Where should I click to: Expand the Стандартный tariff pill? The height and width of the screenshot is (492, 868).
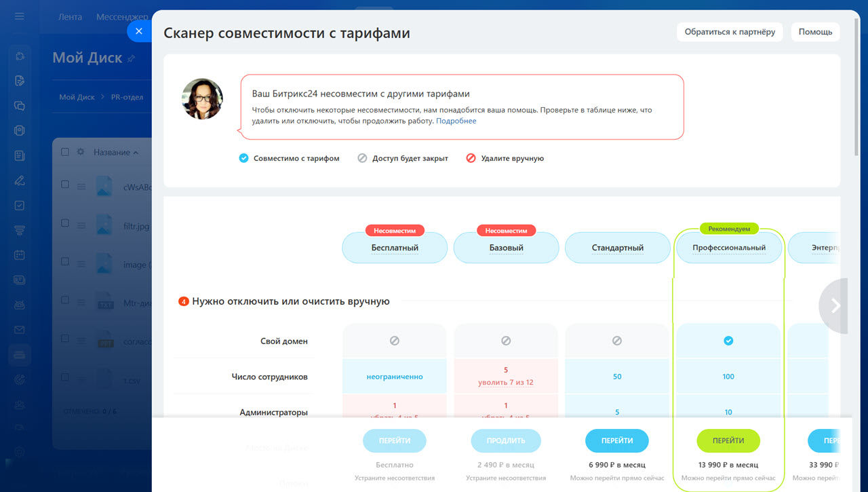point(617,248)
